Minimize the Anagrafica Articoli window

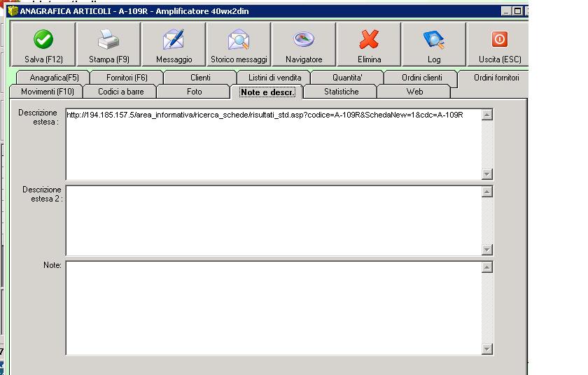click(506, 11)
